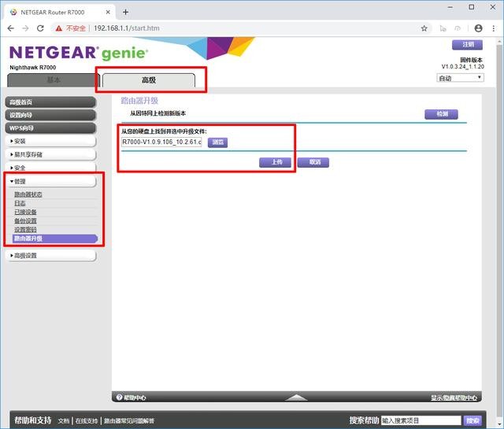Open the 路由器状态 link
The height and width of the screenshot is (429, 504).
(x=28, y=194)
